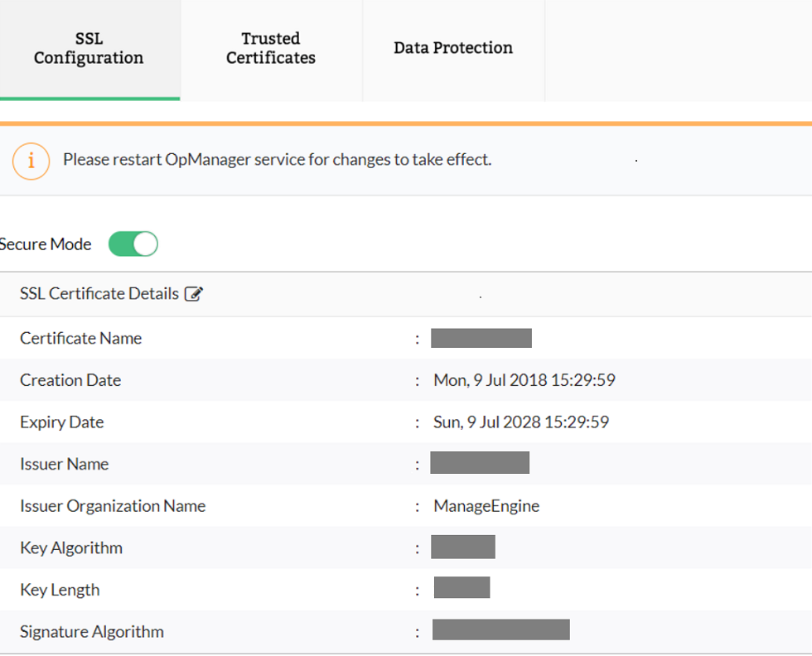Select the SSL Configuration tab
Screen dimensions: 812x656
pyautogui.click(x=89, y=48)
